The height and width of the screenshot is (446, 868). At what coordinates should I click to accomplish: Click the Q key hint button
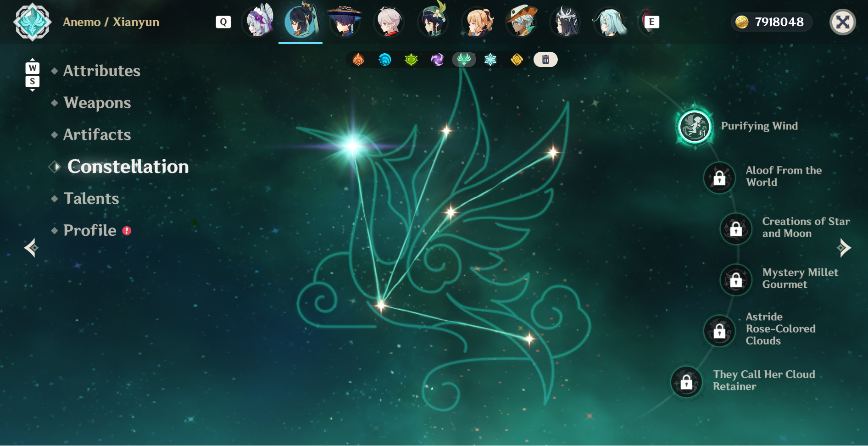coord(223,22)
